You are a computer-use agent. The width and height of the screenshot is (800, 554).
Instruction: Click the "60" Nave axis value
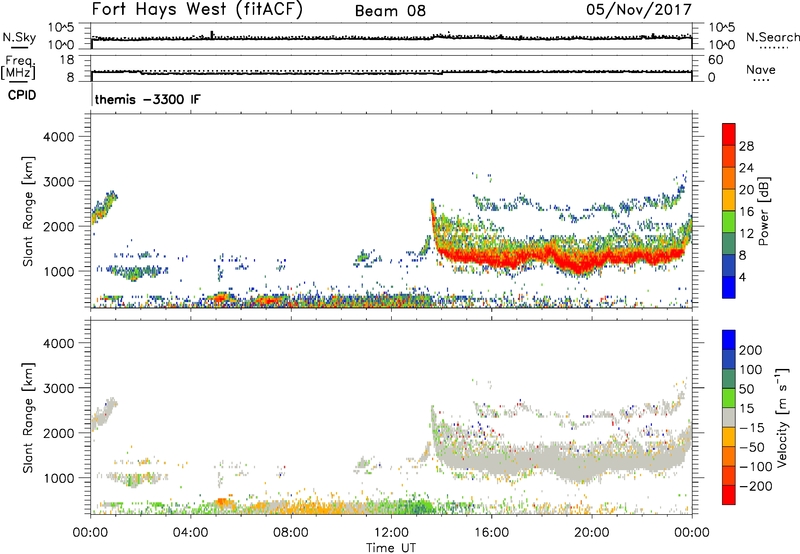pyautogui.click(x=715, y=60)
